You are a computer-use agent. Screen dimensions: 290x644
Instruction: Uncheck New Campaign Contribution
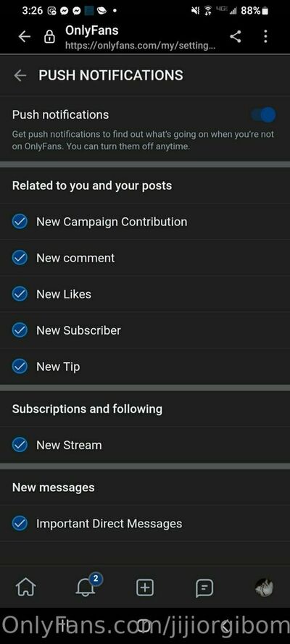tap(20, 222)
